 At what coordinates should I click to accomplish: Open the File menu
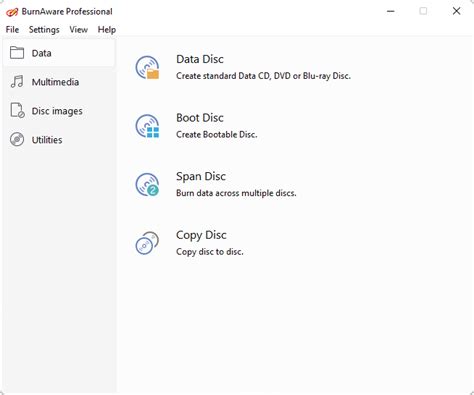point(12,30)
